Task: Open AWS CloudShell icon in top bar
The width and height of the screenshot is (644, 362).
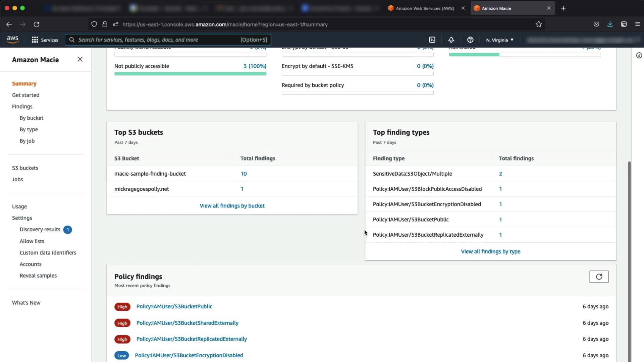Action: [x=432, y=40]
